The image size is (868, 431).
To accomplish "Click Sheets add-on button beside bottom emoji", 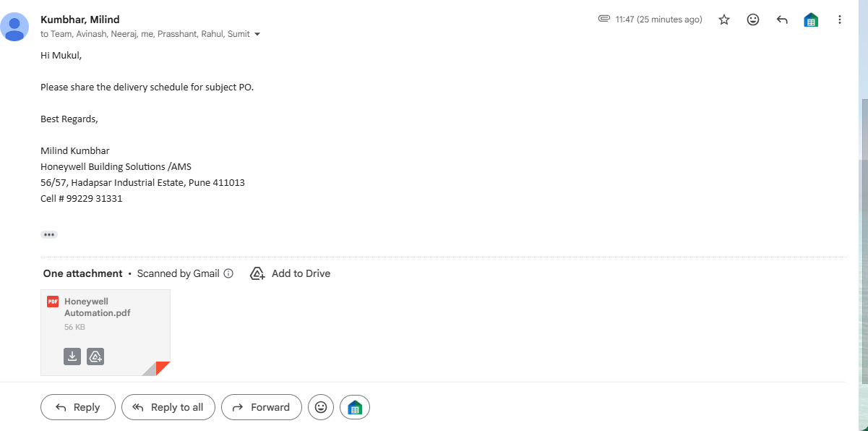I will 355,407.
